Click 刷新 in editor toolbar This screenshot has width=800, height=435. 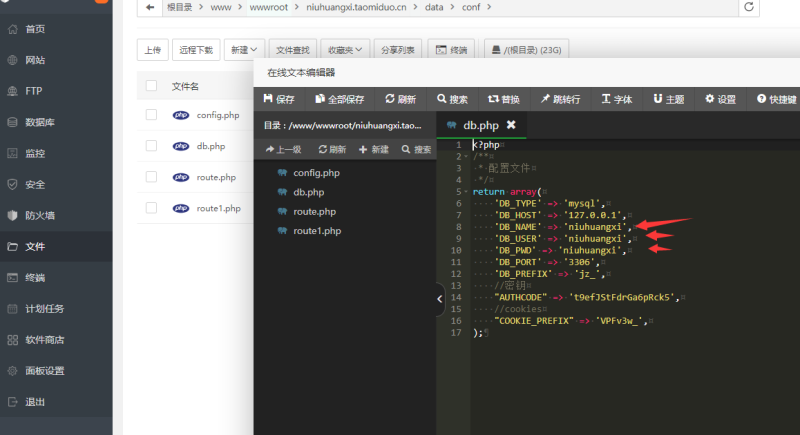401,99
